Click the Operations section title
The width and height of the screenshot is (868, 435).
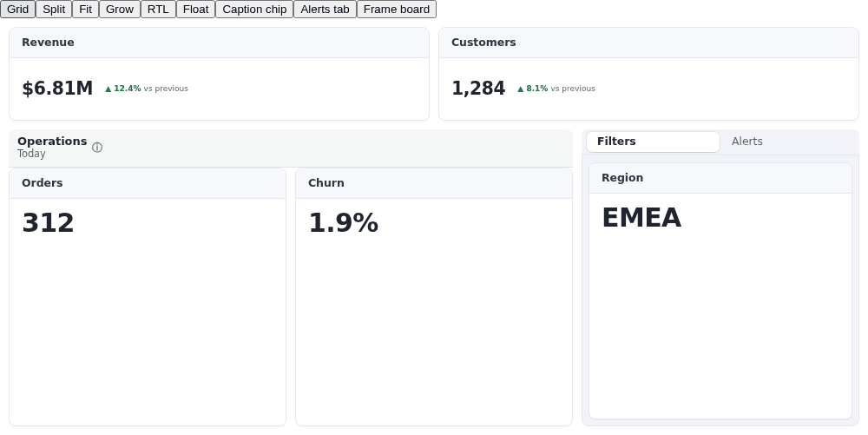point(52,142)
